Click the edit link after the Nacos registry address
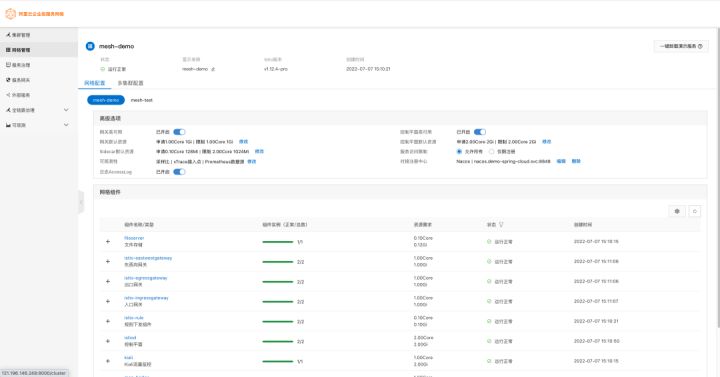 pyautogui.click(x=561, y=161)
